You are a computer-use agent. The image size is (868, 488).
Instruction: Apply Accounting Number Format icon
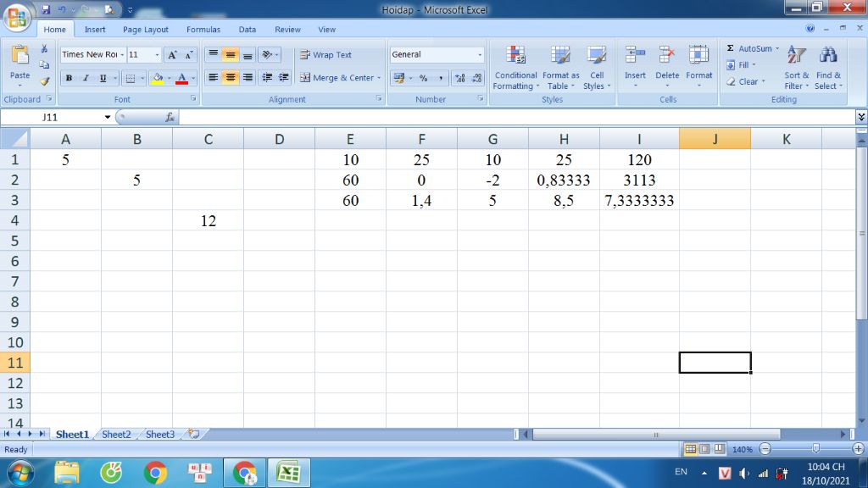point(399,78)
